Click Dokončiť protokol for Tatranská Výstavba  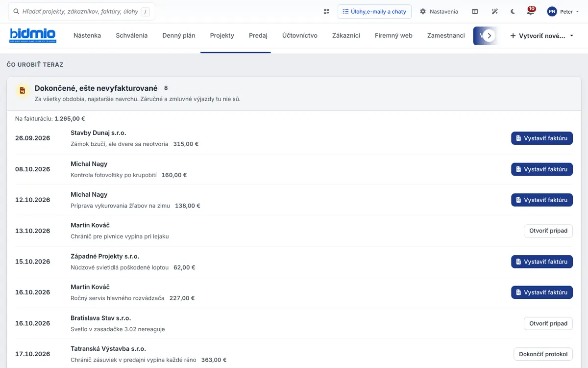coord(543,354)
